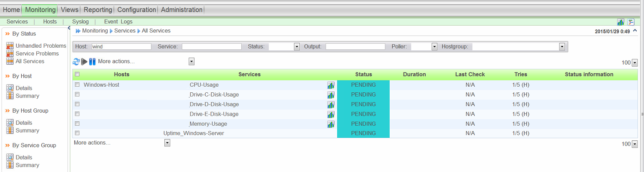The width and height of the screenshot is (644, 172).
Task: Open the graph icon for CPU-Usage
Action: click(x=331, y=85)
